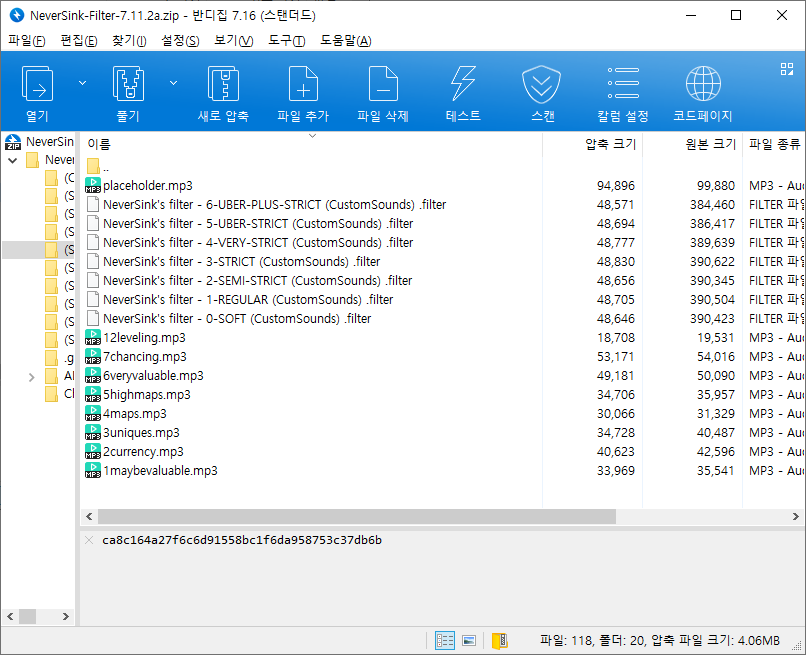The width and height of the screenshot is (806, 655).
Task: Select the 5-UBER-STRICT filter file
Action: [250, 224]
